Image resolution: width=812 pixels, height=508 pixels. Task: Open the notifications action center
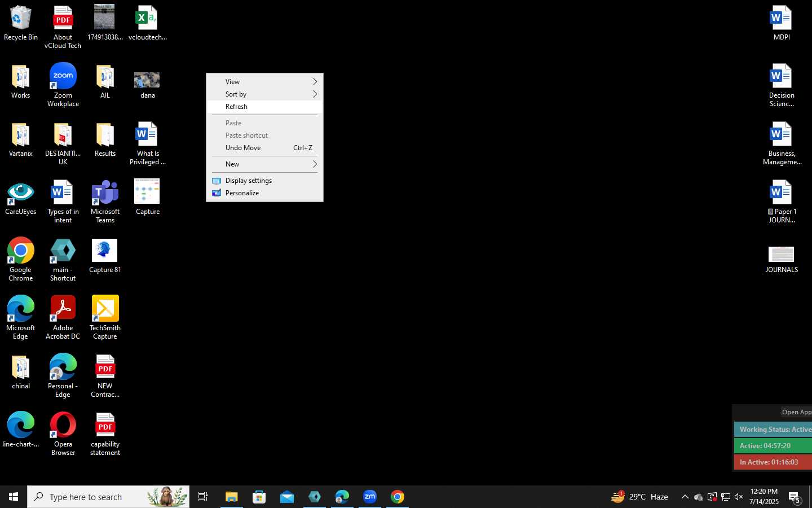click(795, 497)
